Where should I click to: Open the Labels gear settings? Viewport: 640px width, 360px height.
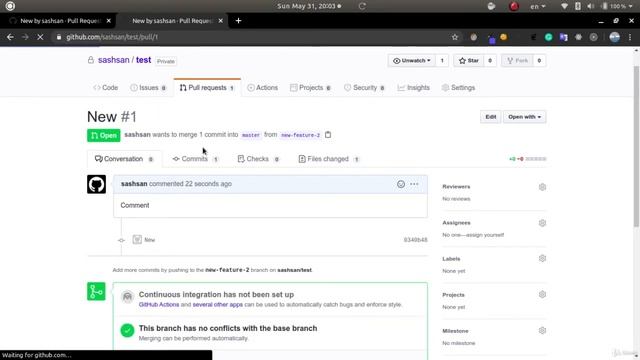tap(542, 258)
